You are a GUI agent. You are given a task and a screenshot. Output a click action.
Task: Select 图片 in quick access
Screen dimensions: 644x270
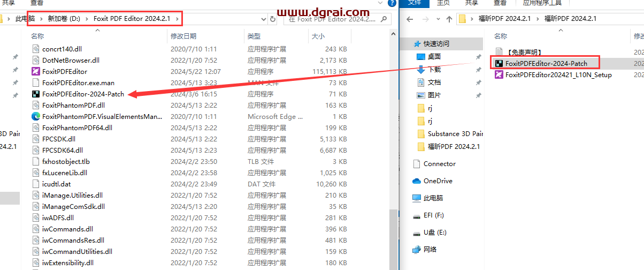pyautogui.click(x=434, y=95)
